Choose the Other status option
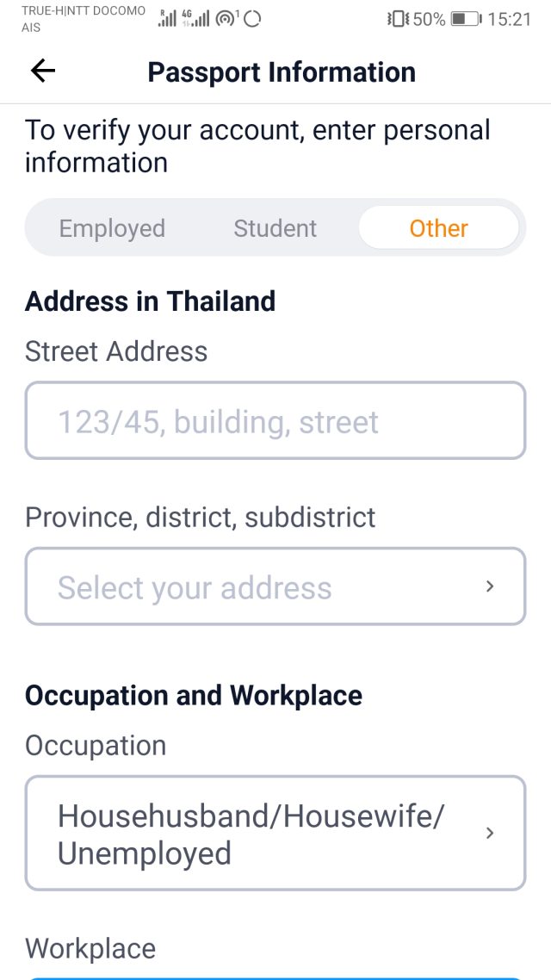 (x=438, y=228)
